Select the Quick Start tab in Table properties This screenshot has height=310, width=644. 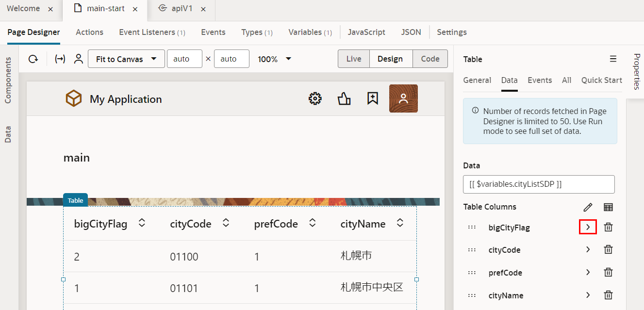pos(601,80)
